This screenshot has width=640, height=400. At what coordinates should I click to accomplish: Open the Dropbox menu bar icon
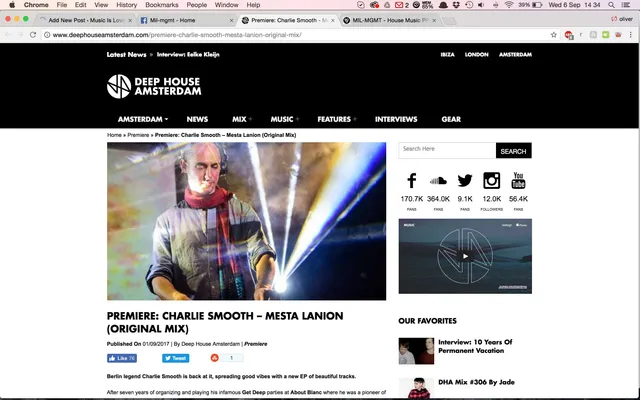point(456,5)
